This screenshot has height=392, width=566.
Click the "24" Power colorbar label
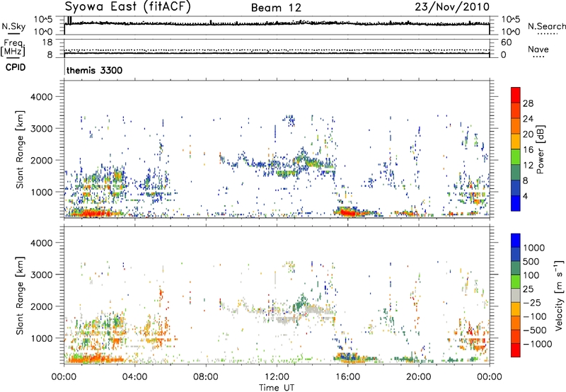click(x=528, y=119)
